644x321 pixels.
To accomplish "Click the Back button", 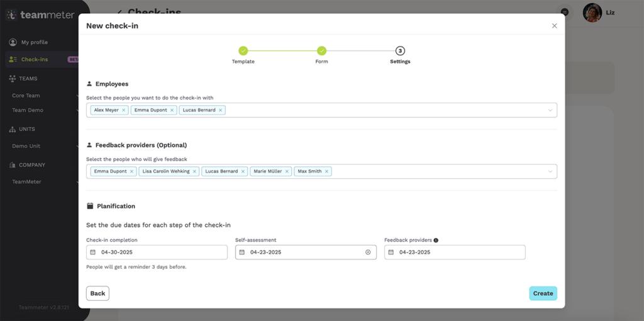I will [x=97, y=293].
